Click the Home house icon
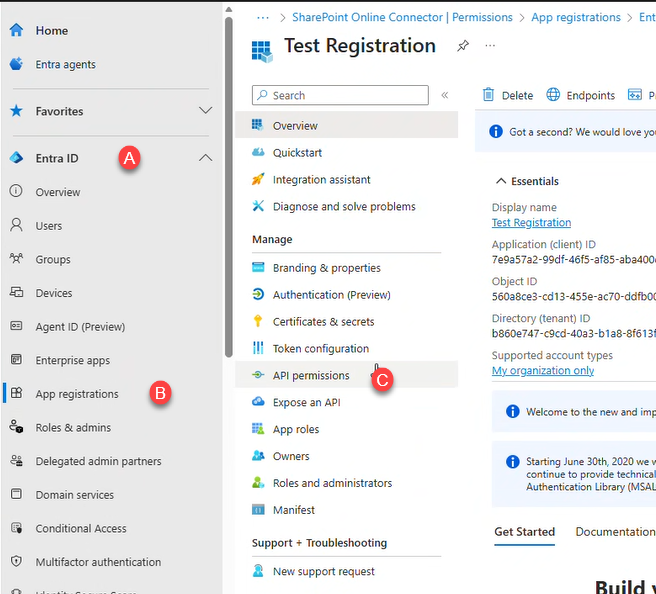Screen dimensions: 656x594 pos(16,30)
